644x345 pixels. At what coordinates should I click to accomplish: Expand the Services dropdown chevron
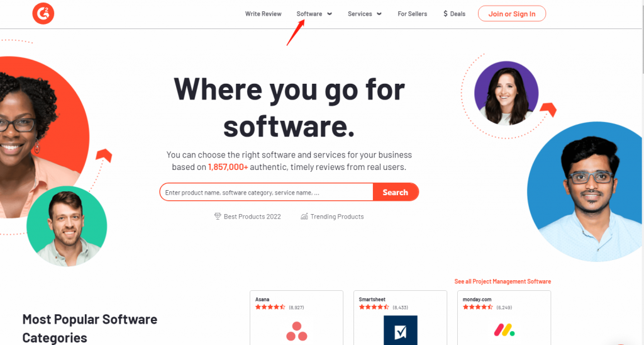click(379, 14)
